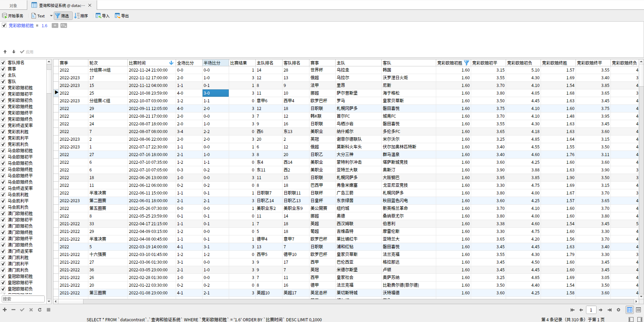Click the 赛季 column header
Screen dimensions: 644x322
[73, 63]
